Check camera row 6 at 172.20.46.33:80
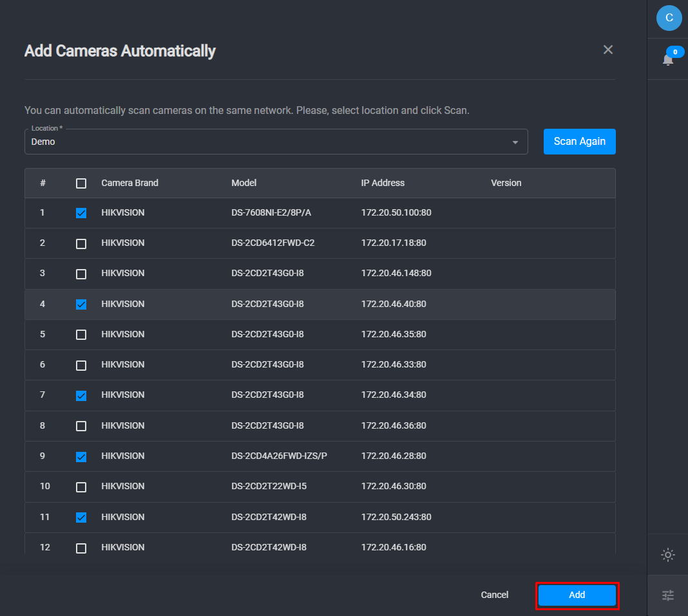Screen dimensions: 688x616 pyautogui.click(x=81, y=365)
